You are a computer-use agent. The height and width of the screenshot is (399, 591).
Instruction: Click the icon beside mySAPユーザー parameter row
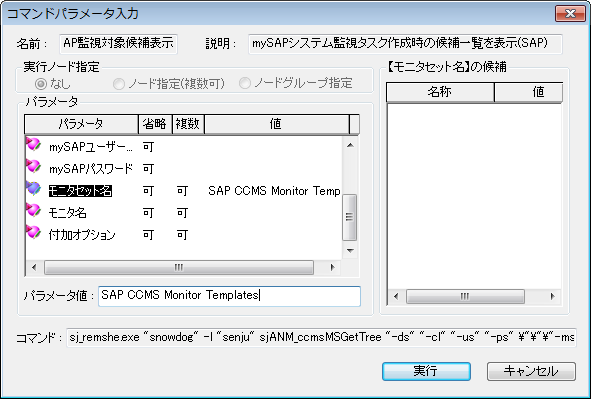coord(34,145)
